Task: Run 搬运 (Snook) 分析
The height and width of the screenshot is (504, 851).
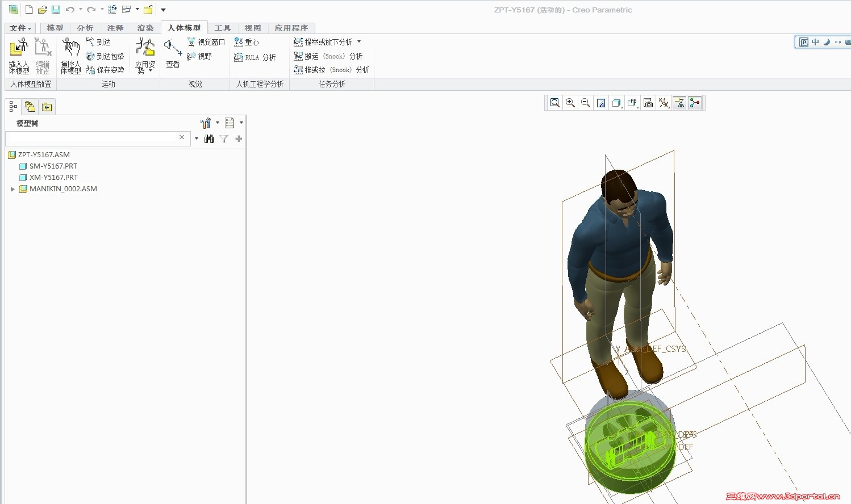Action: pyautogui.click(x=328, y=56)
